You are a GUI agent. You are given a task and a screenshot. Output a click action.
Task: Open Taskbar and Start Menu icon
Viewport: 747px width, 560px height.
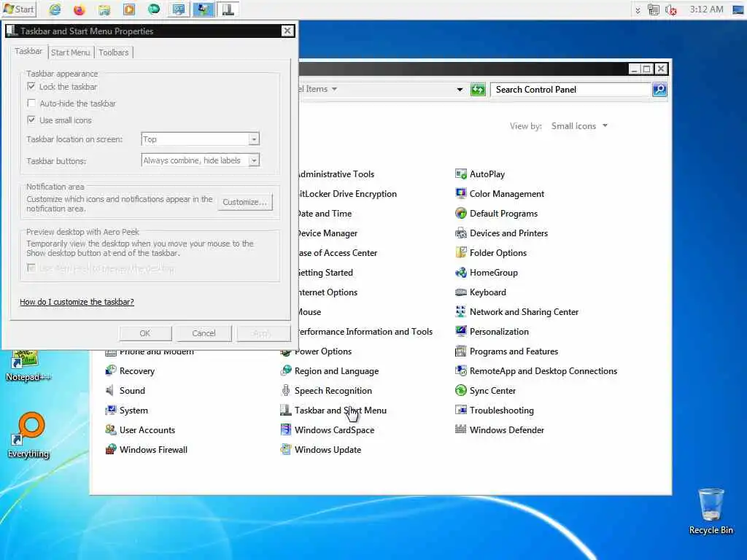click(286, 410)
